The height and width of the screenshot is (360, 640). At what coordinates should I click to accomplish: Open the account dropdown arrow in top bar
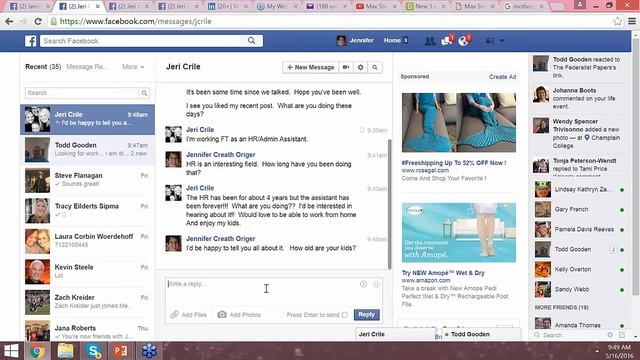(502, 41)
